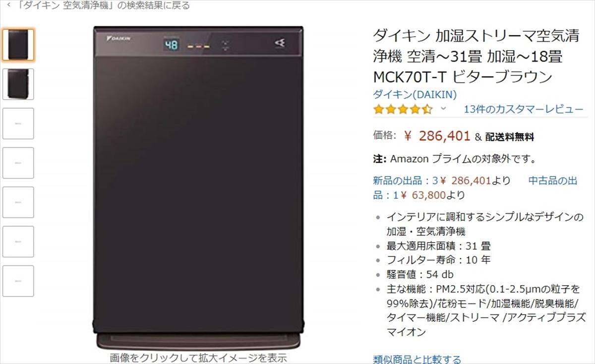Select the sixth thumbnail in the list
Viewport: 595px width, 364px height.
click(x=18, y=242)
